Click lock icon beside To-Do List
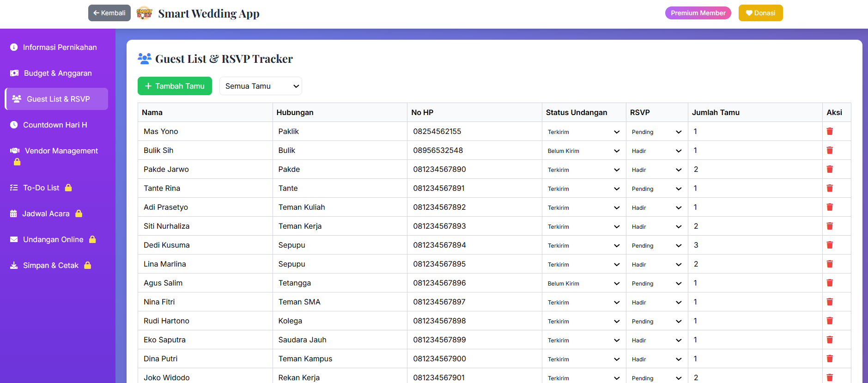868x383 pixels. (x=68, y=188)
